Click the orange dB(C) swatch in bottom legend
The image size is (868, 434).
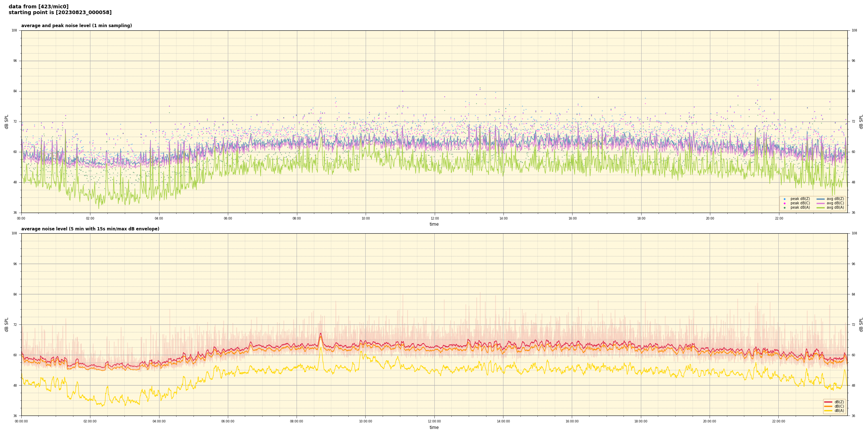[828, 406]
